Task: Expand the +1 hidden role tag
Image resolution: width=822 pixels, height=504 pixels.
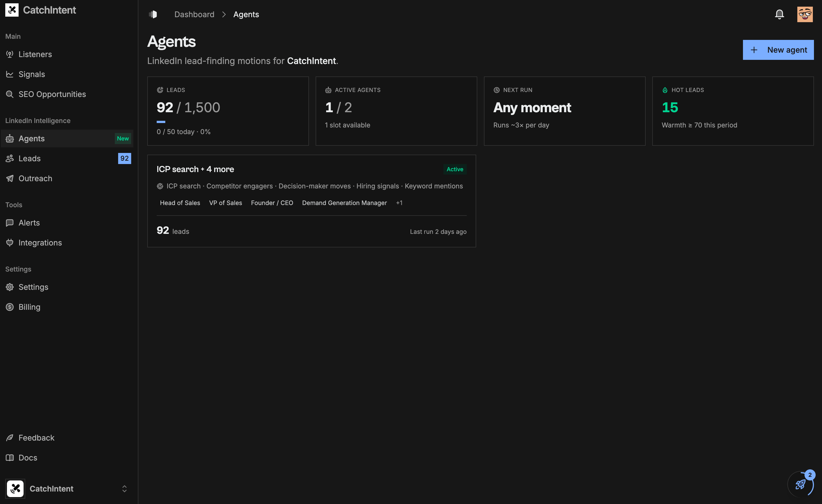Action: click(399, 203)
